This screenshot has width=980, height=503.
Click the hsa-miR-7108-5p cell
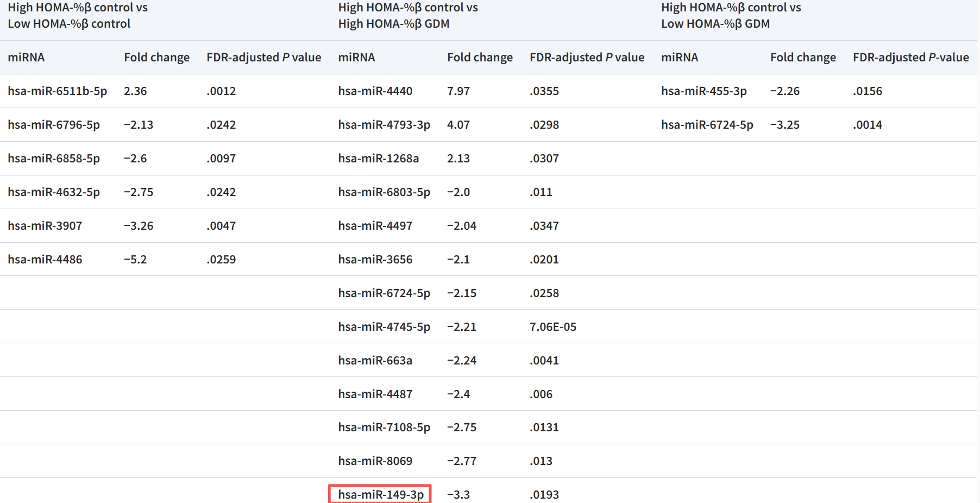[x=384, y=427]
